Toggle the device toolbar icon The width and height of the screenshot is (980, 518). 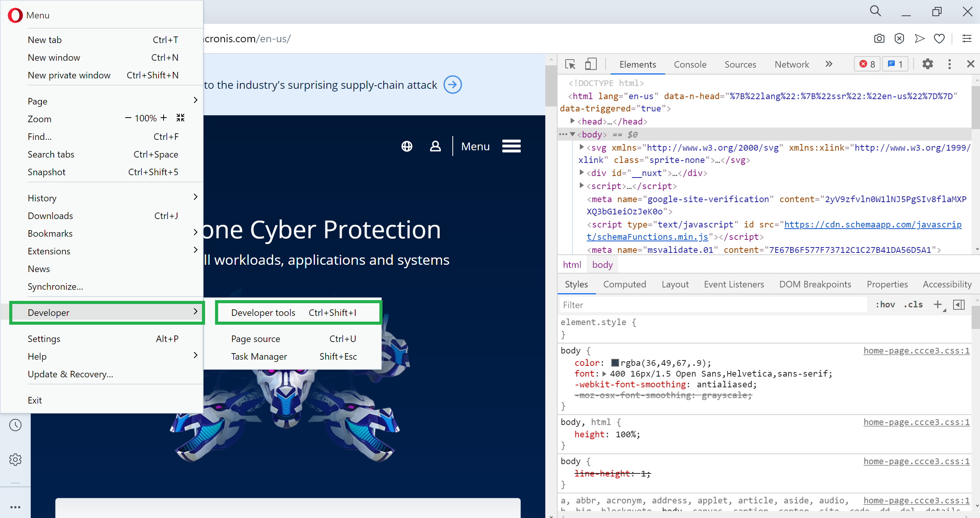pyautogui.click(x=591, y=64)
